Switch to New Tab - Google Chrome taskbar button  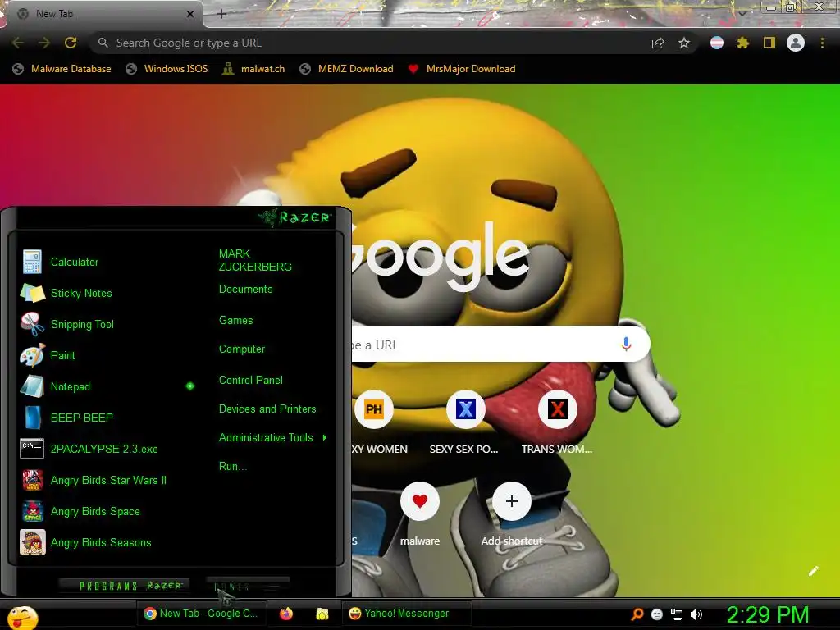click(201, 614)
